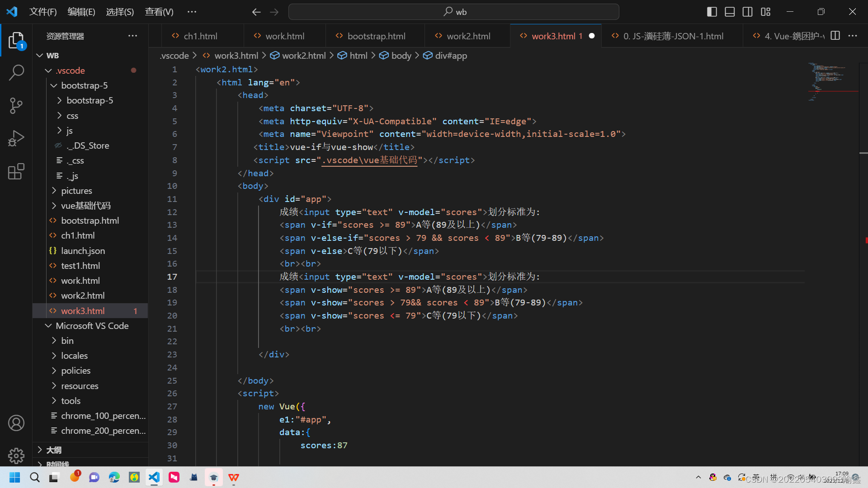Open the Source Control icon
Image resolution: width=868 pixels, height=488 pixels.
pyautogui.click(x=16, y=105)
